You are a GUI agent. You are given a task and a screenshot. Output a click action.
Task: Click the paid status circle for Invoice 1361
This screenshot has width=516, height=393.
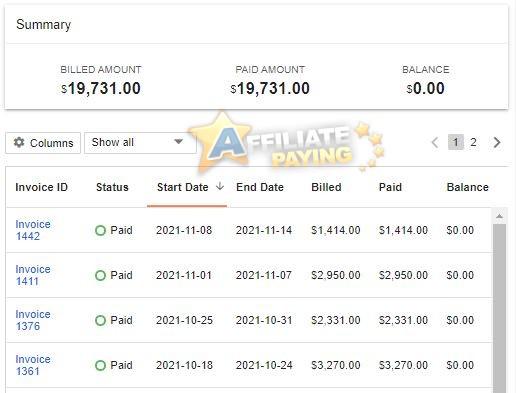tap(100, 365)
